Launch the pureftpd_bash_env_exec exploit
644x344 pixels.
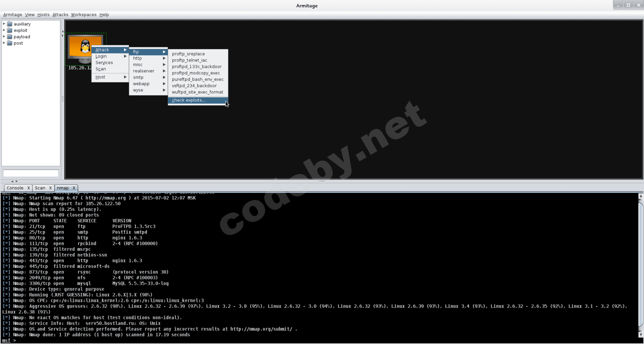198,80
